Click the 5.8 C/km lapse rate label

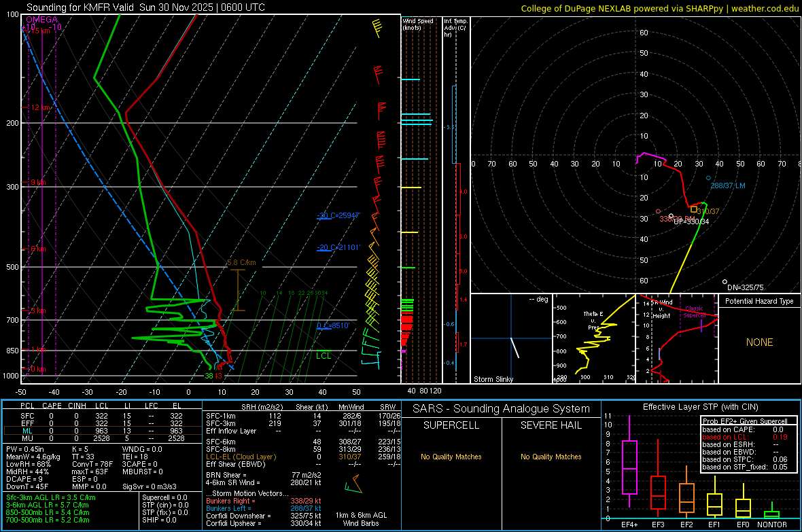(241, 262)
